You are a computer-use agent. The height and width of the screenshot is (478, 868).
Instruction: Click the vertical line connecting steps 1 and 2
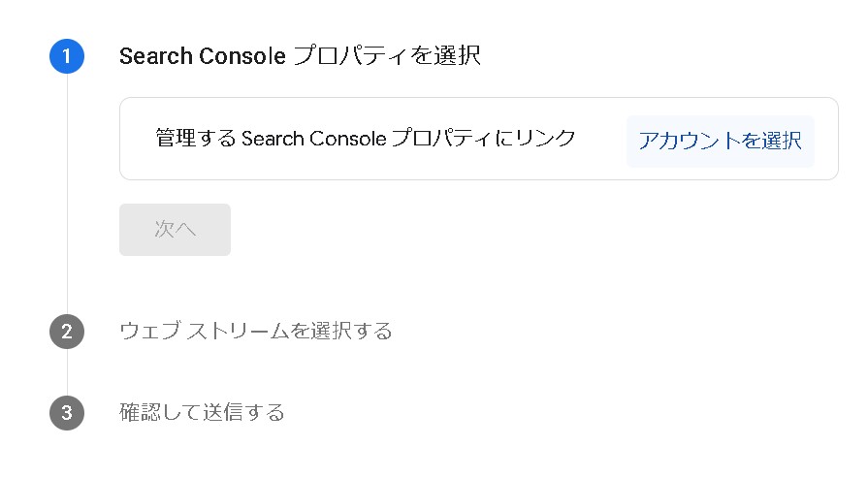[x=67, y=194]
